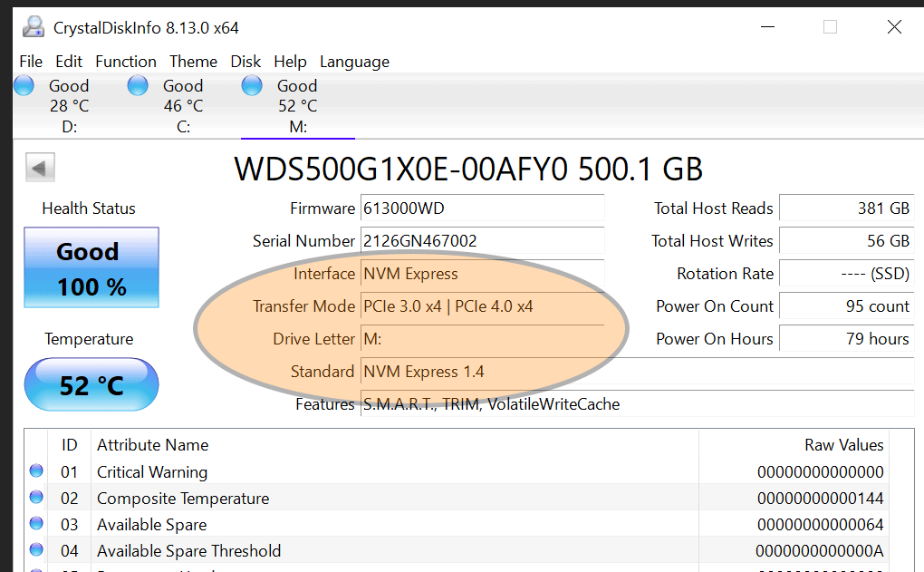The image size is (924, 572).
Task: Click the Serial Number field 2126GN467002
Action: click(x=483, y=240)
